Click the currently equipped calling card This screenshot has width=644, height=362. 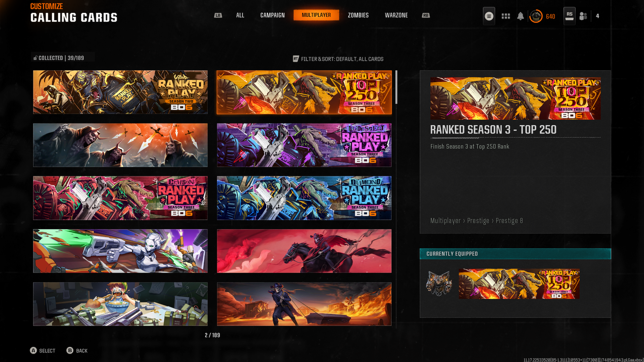pyautogui.click(x=519, y=284)
